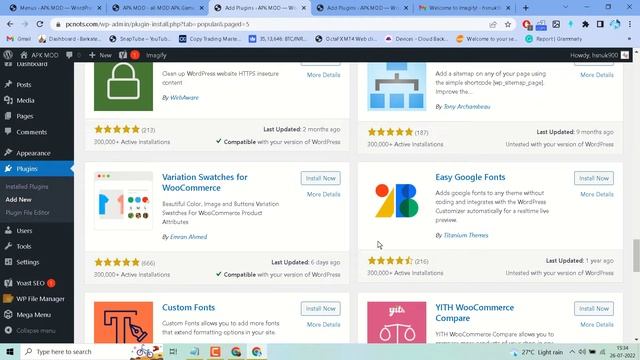Open More Details for Easy Google Fonts
This screenshot has height=360, width=640.
pyautogui.click(x=597, y=194)
